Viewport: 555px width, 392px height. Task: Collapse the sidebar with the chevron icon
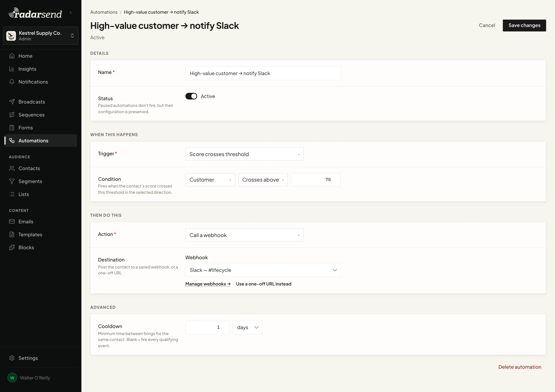[71, 13]
